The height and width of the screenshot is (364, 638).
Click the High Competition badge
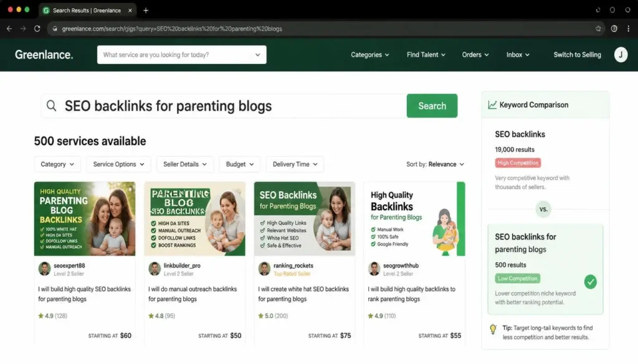pyautogui.click(x=518, y=163)
